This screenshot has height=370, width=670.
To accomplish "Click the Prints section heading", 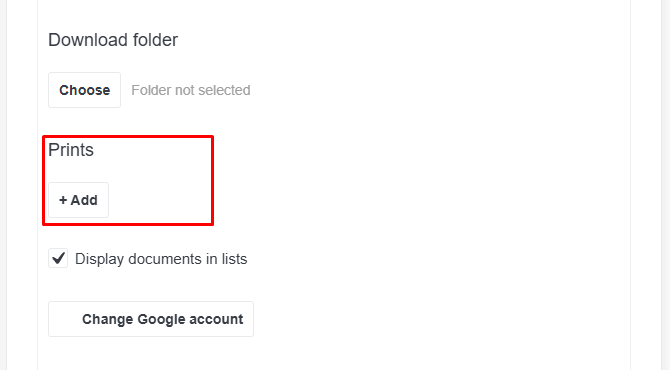I will (x=71, y=150).
